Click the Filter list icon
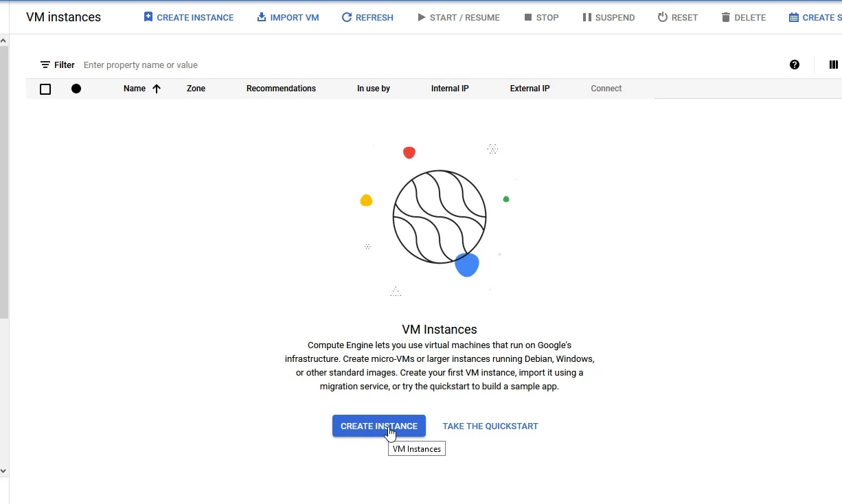The width and height of the screenshot is (842, 504). click(x=45, y=65)
